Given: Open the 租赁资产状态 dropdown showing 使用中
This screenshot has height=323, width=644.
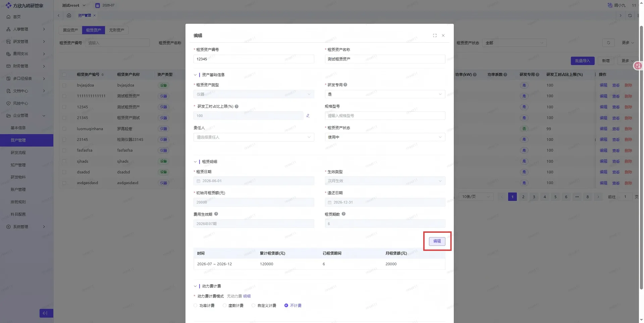Looking at the screenshot, I should 385,137.
